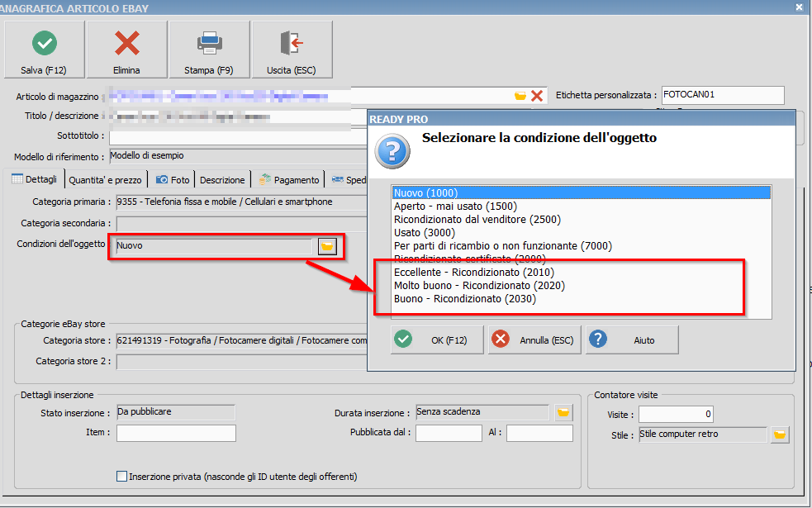The image size is (812, 508).
Task: Click the Stato inserzione field
Action: click(176, 412)
